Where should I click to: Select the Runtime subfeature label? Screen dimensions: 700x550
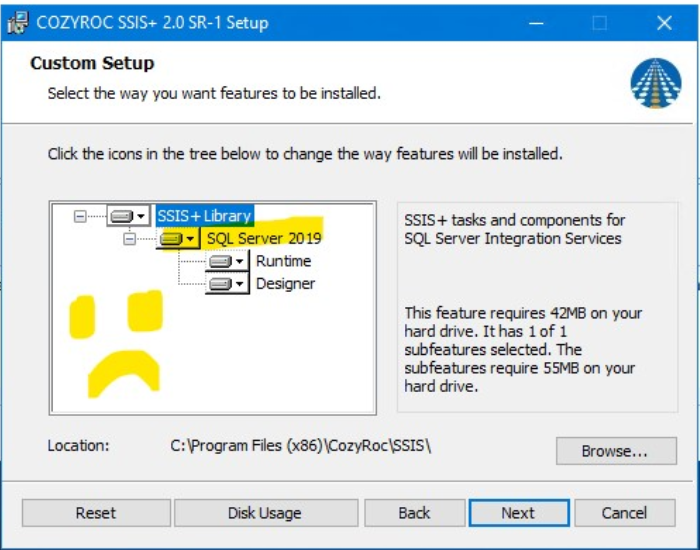coord(283,261)
